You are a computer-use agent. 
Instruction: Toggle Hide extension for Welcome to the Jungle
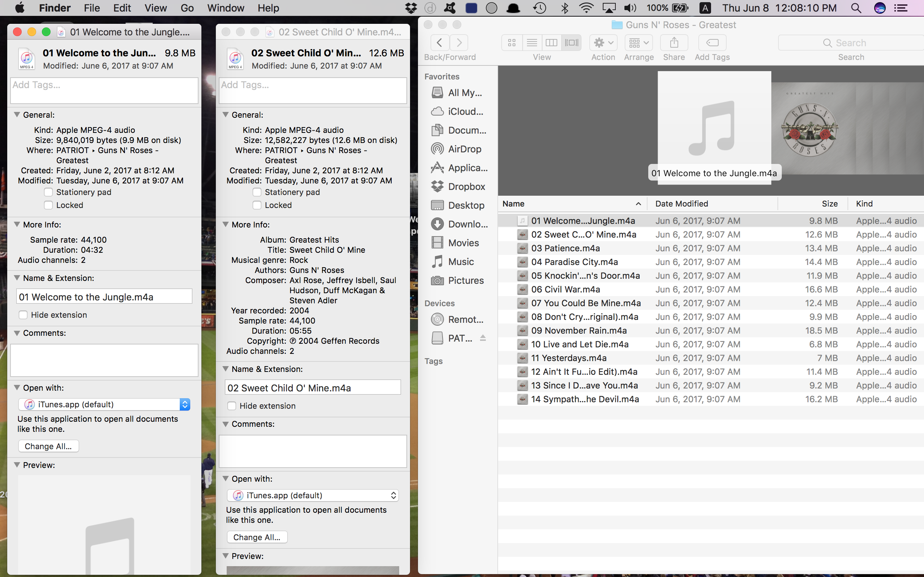[x=23, y=315]
